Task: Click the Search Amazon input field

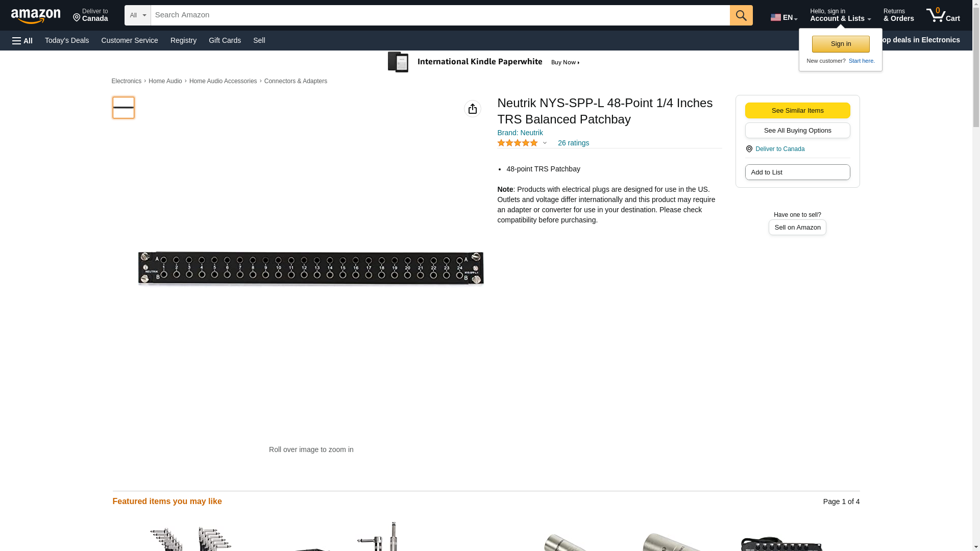Action: point(440,15)
